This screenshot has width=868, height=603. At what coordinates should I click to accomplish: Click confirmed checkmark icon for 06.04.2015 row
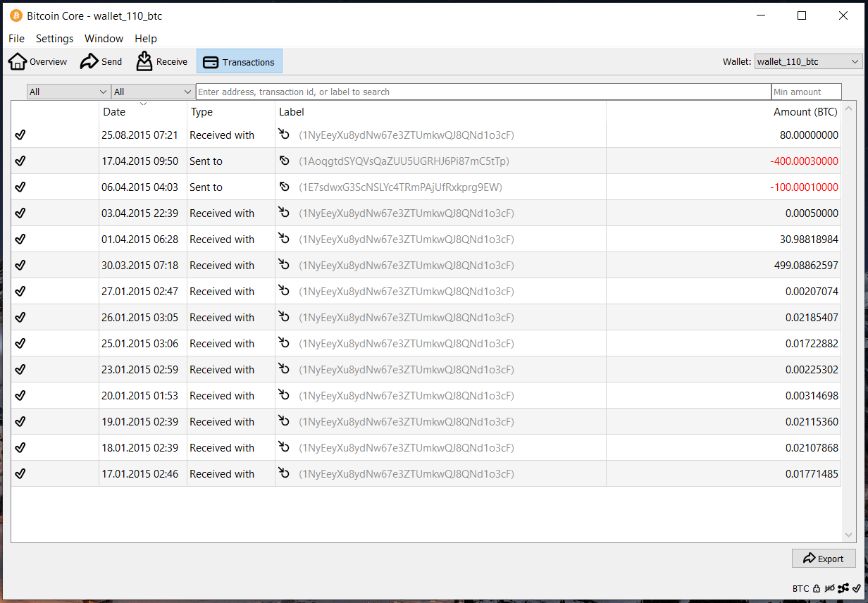click(x=20, y=187)
